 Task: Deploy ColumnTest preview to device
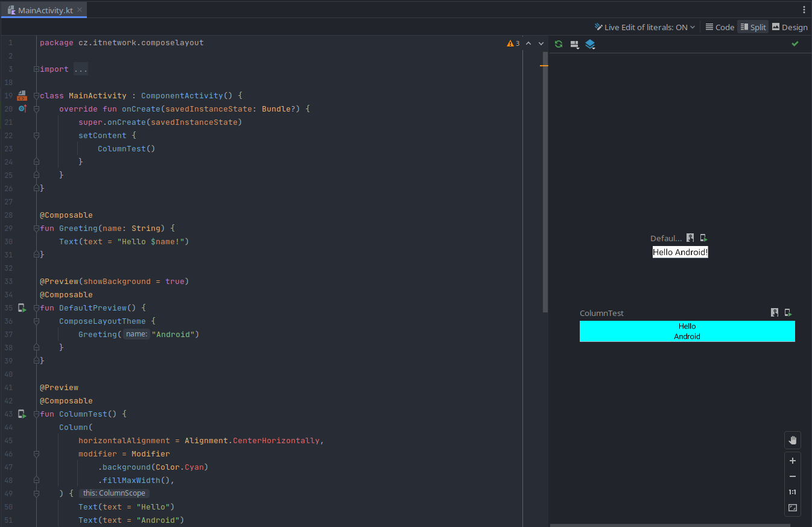click(788, 312)
